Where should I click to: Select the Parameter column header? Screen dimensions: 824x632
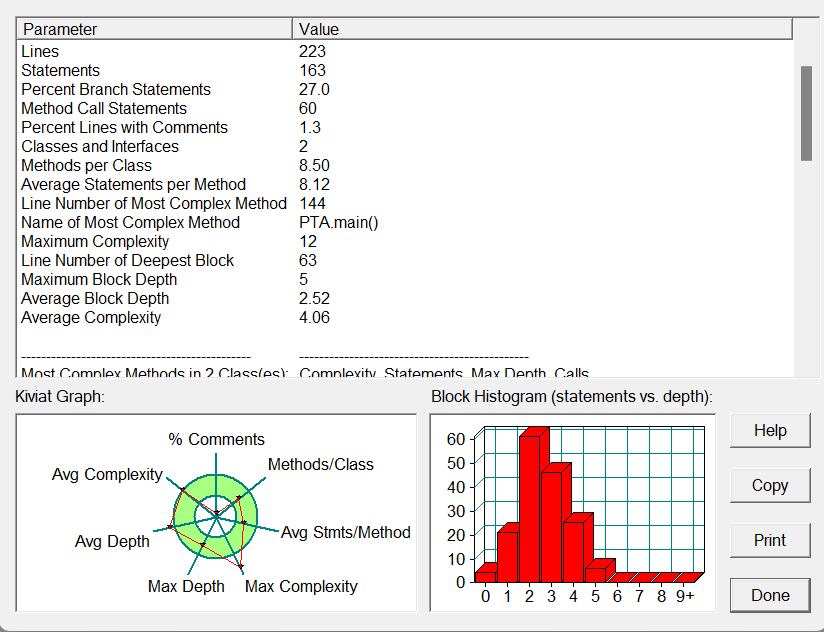click(x=155, y=29)
